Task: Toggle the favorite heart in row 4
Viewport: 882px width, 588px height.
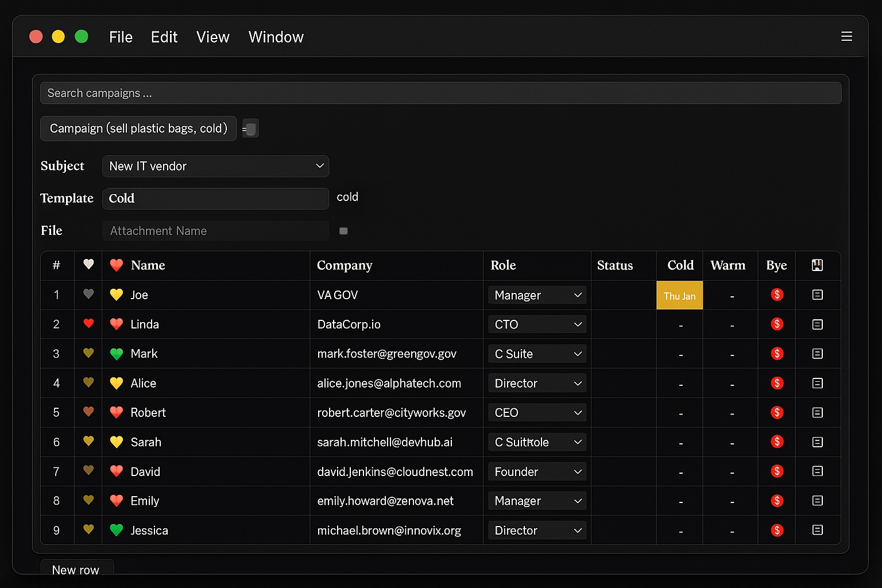Action: [x=88, y=382]
